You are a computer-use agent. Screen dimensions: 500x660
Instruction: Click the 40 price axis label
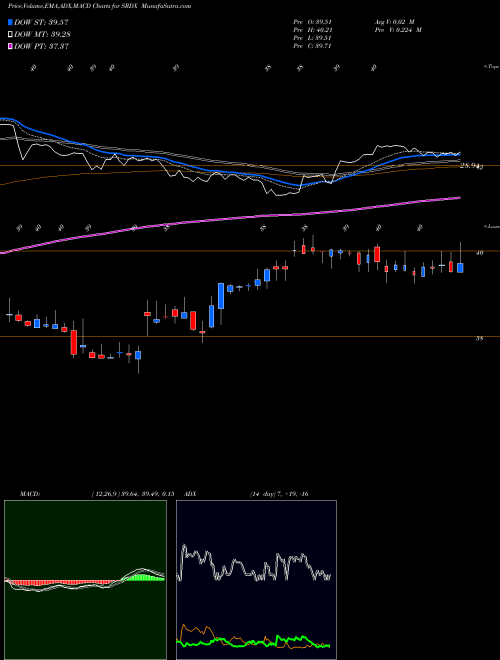click(x=479, y=253)
